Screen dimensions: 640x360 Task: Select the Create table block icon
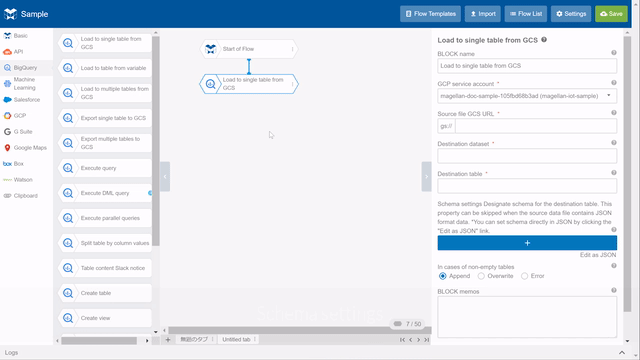pyautogui.click(x=68, y=293)
